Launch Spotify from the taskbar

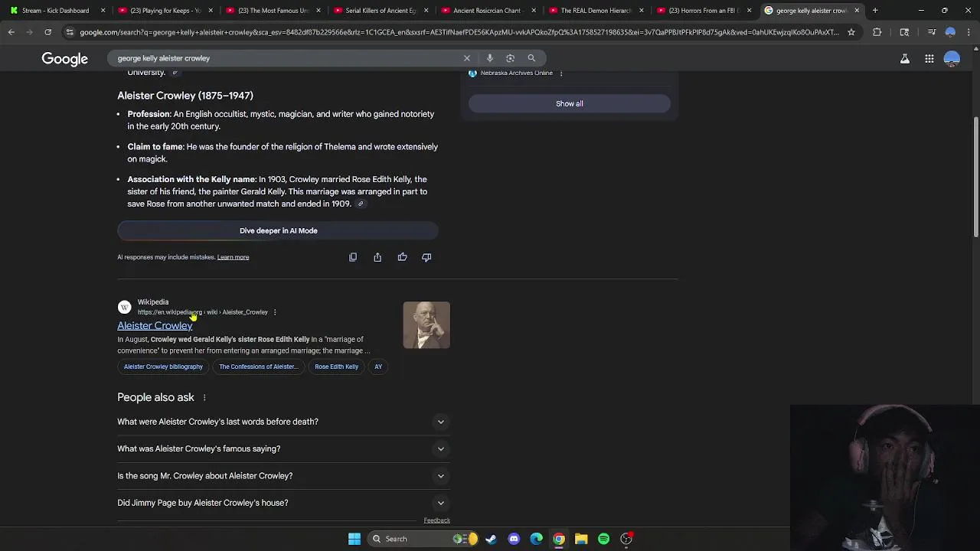604,539
